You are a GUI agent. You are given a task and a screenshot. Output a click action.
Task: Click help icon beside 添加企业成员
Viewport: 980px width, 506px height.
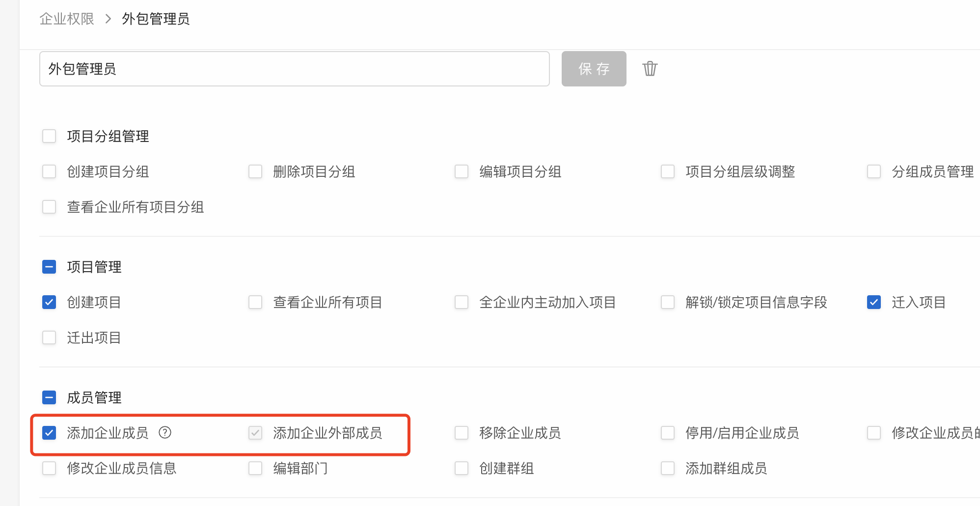165,432
